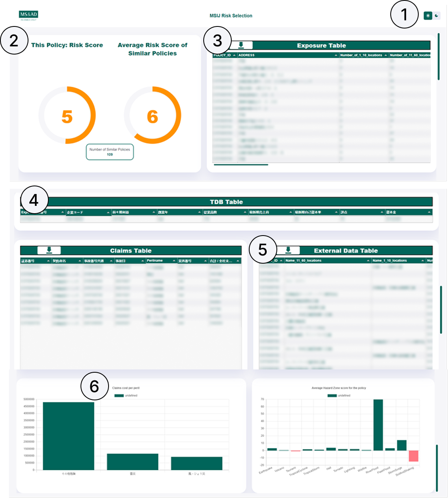The image size is (448, 498).
Task: Sort Exposure Table by Number_of_1_10_locations column
Action: pos(385,55)
